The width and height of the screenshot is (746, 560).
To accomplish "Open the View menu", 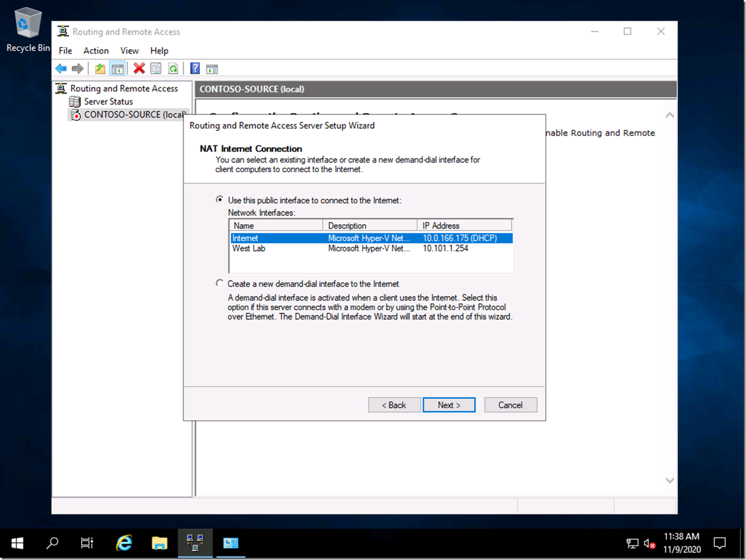I will point(129,51).
